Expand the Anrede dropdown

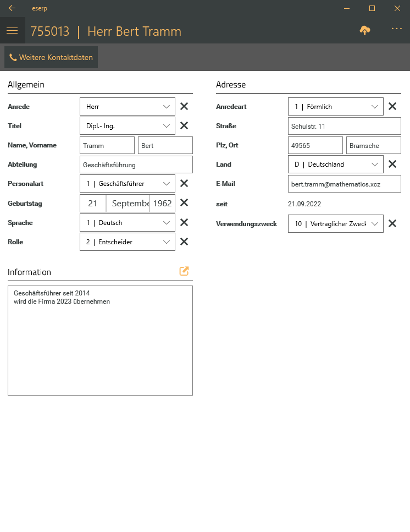point(128,107)
